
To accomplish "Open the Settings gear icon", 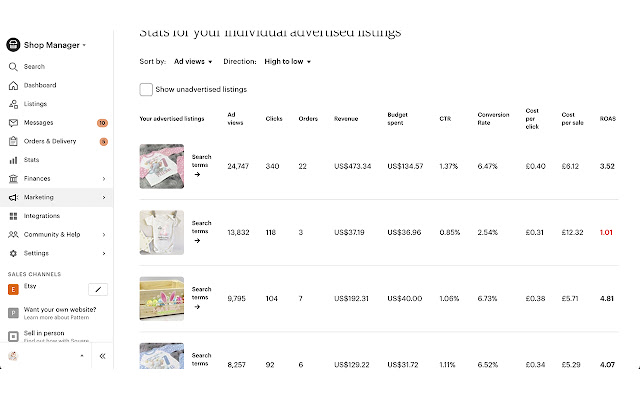I will [x=13, y=253].
